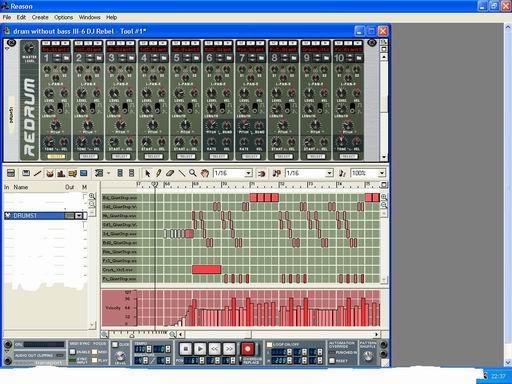
Task: Open the Edit menu
Action: [x=21, y=17]
